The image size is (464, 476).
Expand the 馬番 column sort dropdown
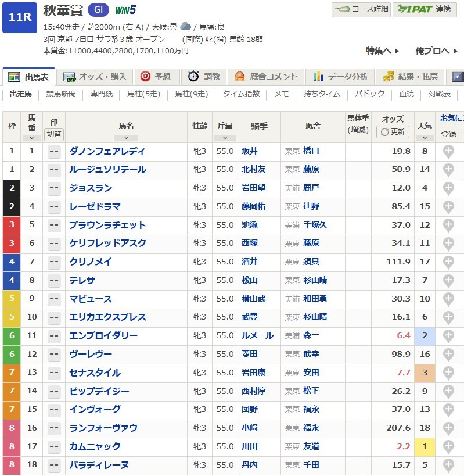[x=31, y=138]
